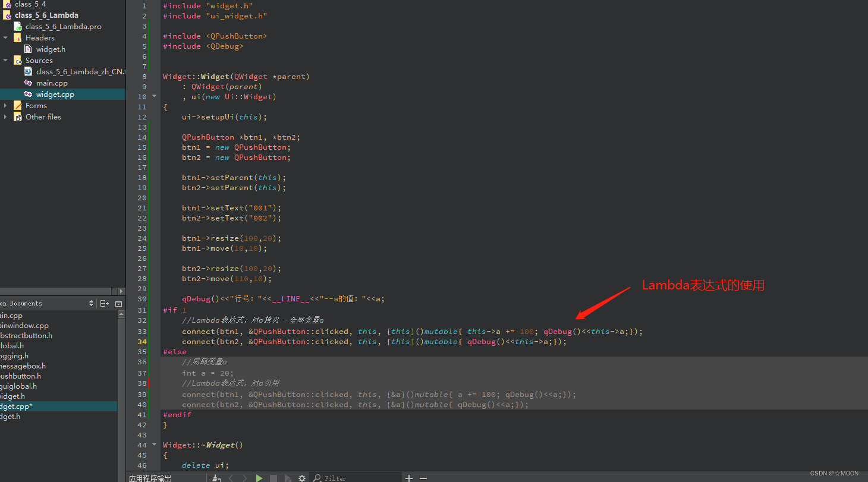Screen dimensions: 868x482
Task: Click widget.h file icon under Headers
Action: point(28,49)
